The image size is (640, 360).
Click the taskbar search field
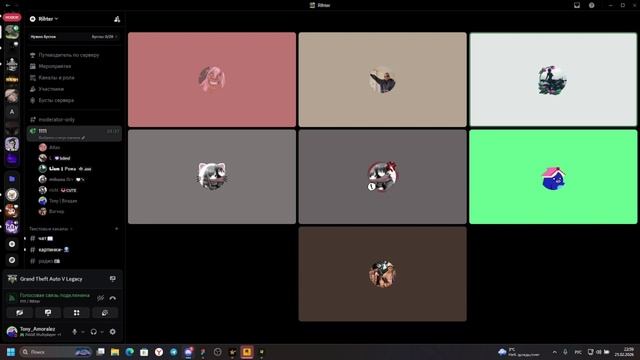pyautogui.click(x=56, y=352)
